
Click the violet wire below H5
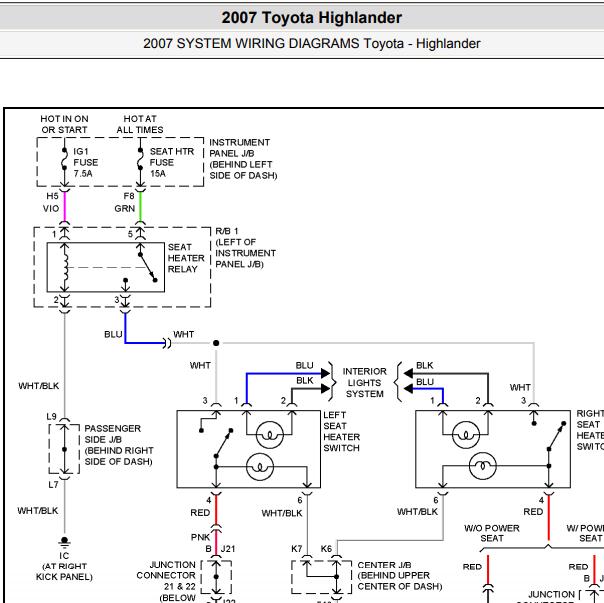pyautogui.click(x=65, y=207)
